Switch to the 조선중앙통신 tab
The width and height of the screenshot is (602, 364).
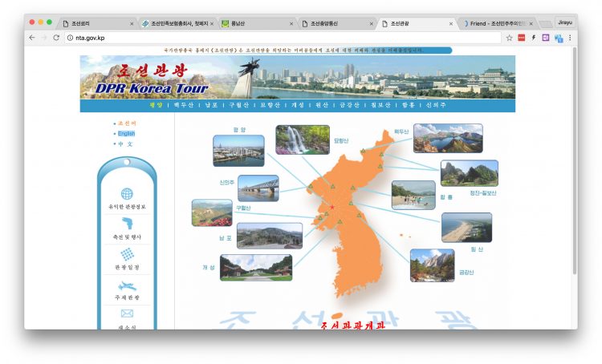point(337,23)
